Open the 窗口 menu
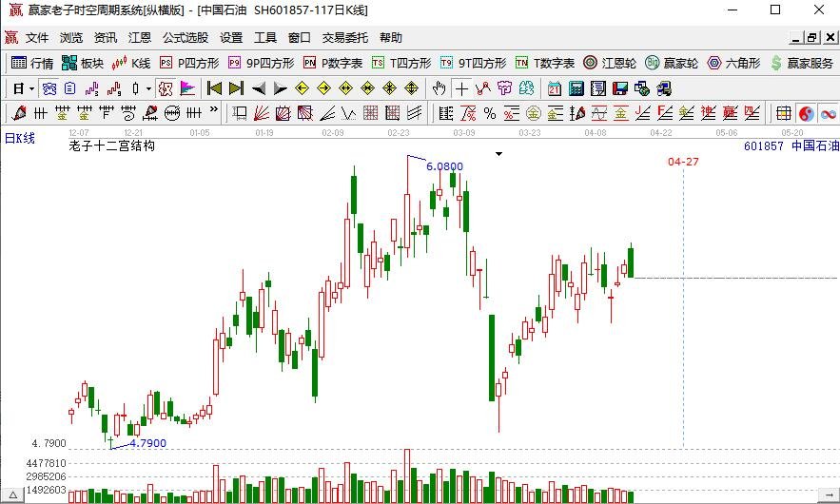Viewport: 840px width, 504px height. tap(299, 37)
